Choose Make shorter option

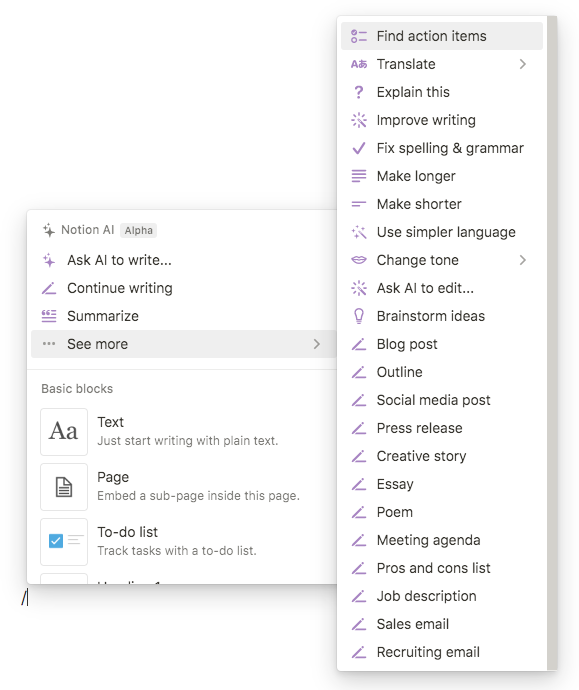[x=442, y=204]
